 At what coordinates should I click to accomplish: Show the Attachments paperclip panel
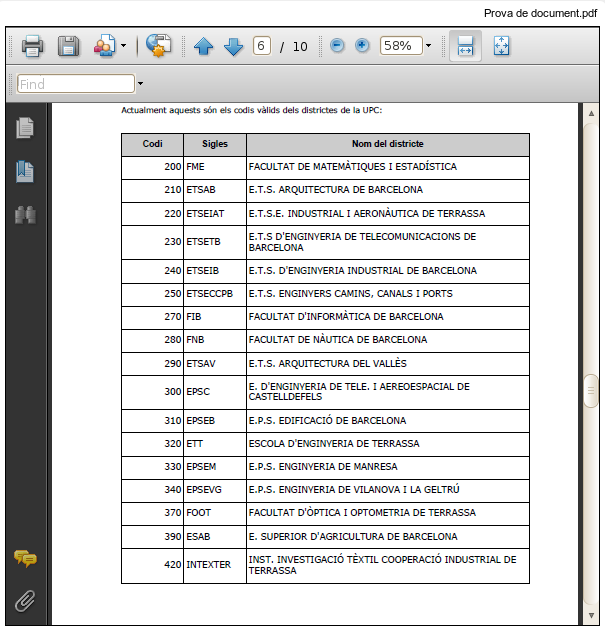25,601
